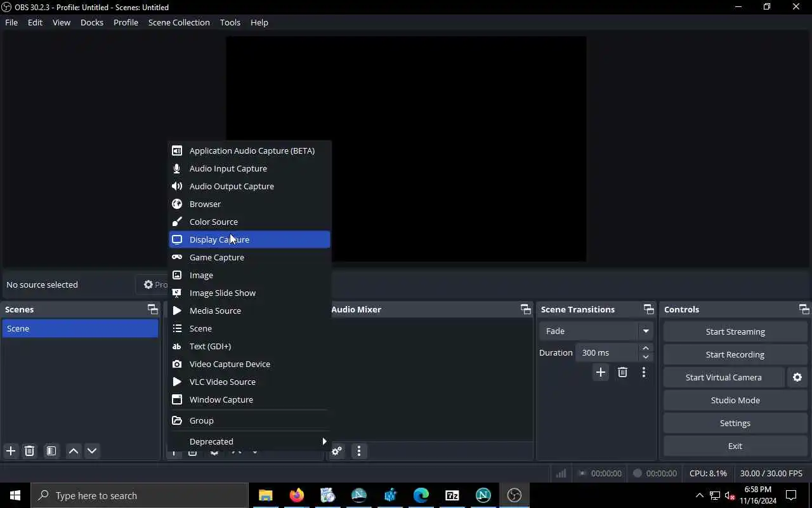Click the Exit button
Viewport: 812px width, 508px height.
pos(735,446)
